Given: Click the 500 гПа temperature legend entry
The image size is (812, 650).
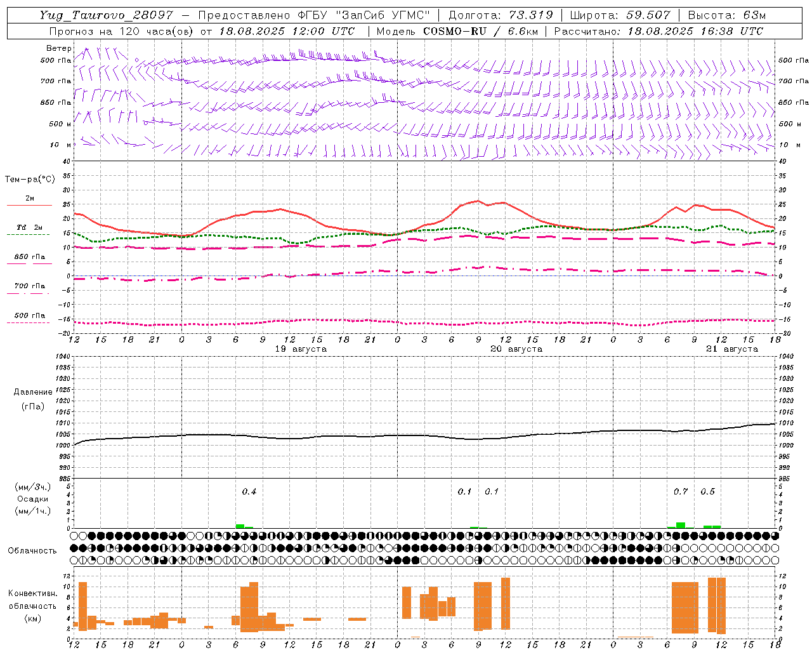Looking at the screenshot, I should click(30, 315).
